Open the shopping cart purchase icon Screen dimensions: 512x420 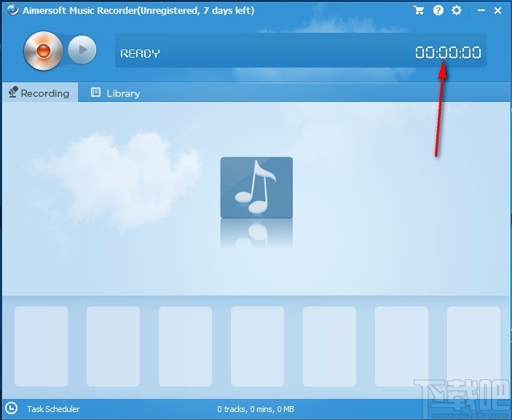[419, 10]
